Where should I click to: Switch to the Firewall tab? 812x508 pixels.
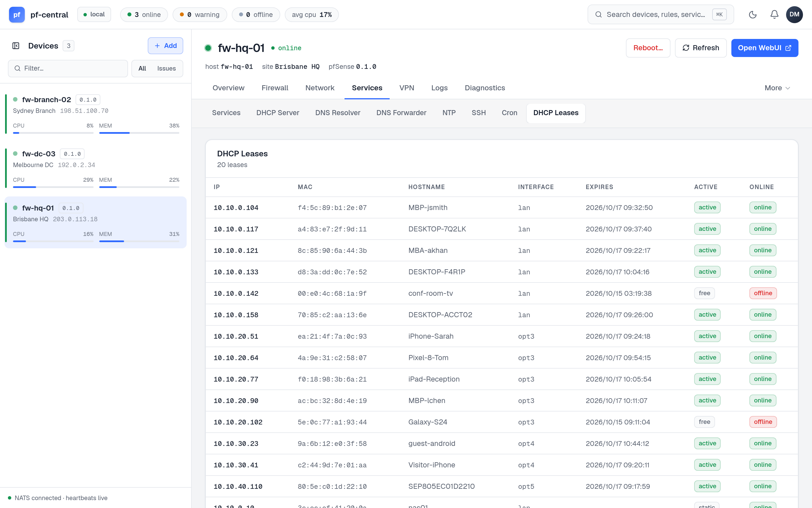point(275,88)
